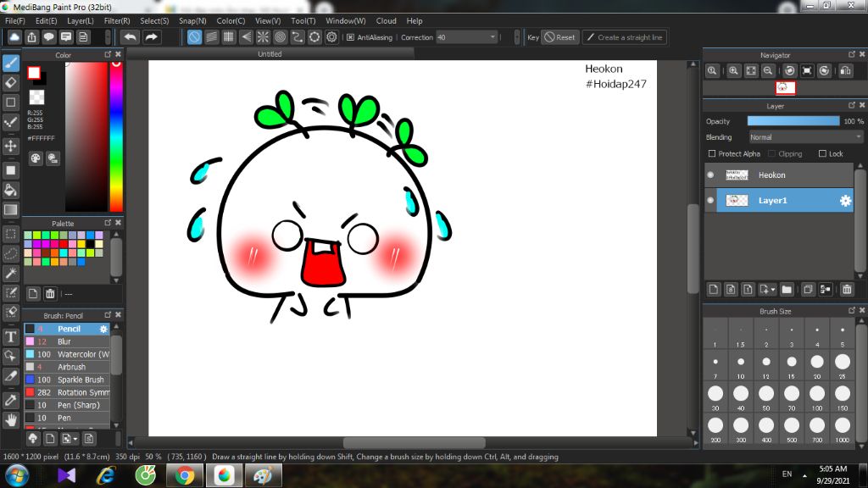This screenshot has width=868, height=488.
Task: Select the Heokon layer
Action: 780,175
